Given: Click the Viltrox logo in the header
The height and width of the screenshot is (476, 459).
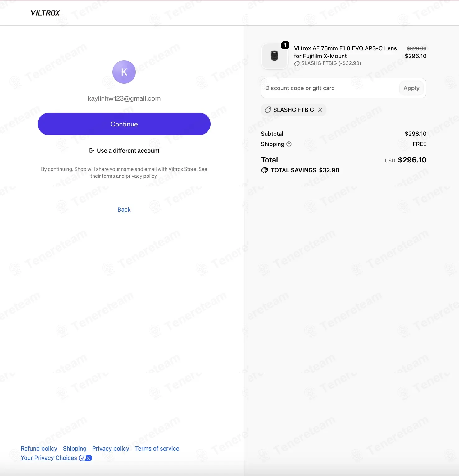Looking at the screenshot, I should (x=45, y=13).
